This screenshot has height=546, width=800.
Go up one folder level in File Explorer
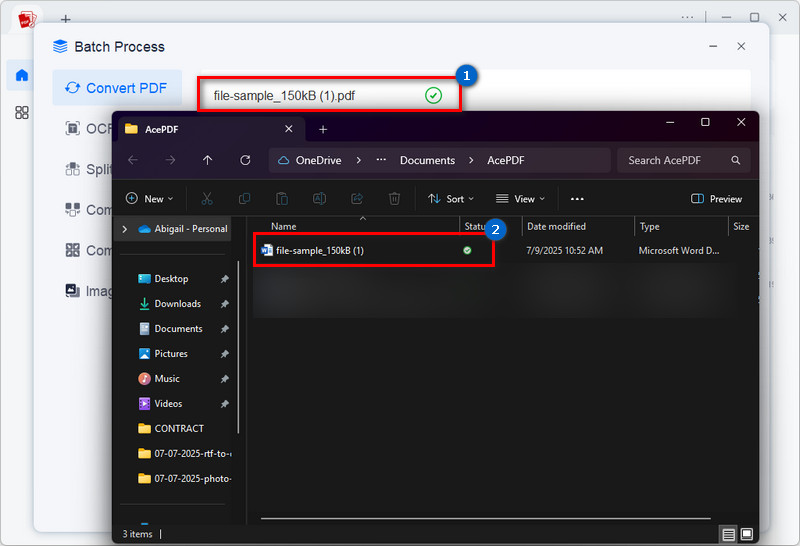[207, 160]
